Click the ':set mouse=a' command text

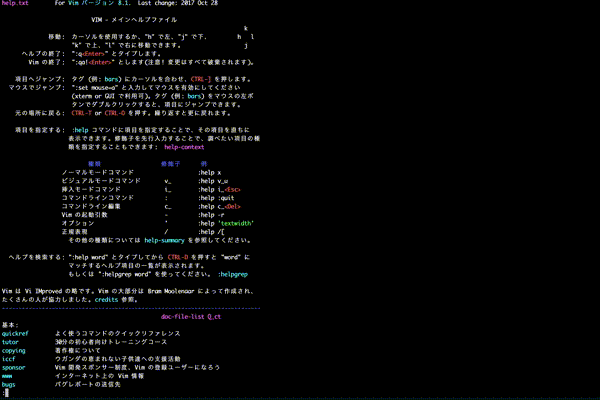click(x=95, y=88)
